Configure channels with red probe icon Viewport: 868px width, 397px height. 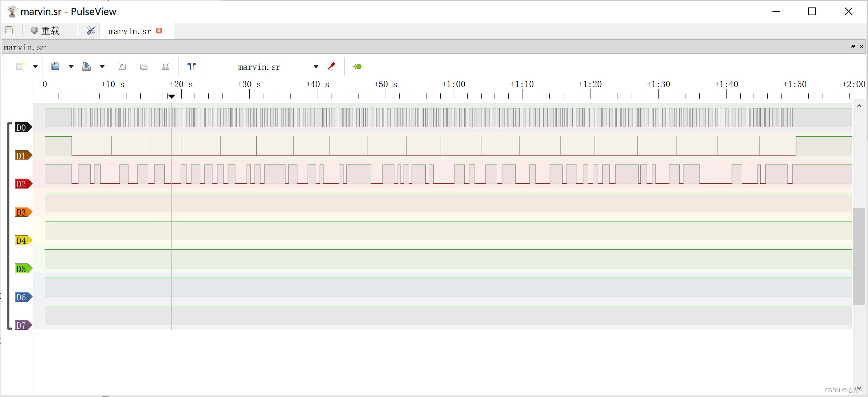point(331,66)
